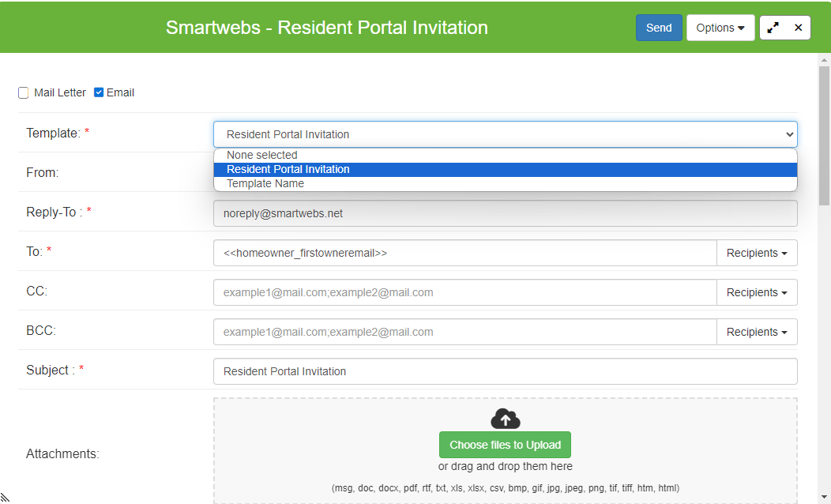This screenshot has height=504, width=831.
Task: Open the Options dropdown menu
Action: [x=720, y=28]
